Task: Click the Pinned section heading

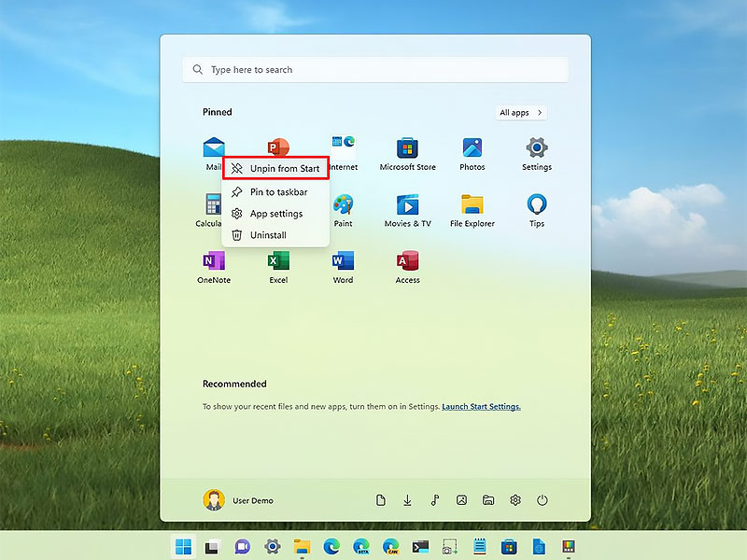Action: (x=218, y=112)
